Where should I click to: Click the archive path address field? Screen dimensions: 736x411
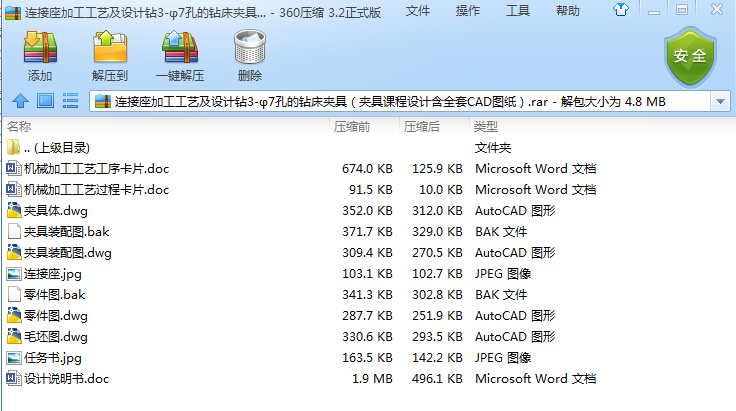coord(400,101)
